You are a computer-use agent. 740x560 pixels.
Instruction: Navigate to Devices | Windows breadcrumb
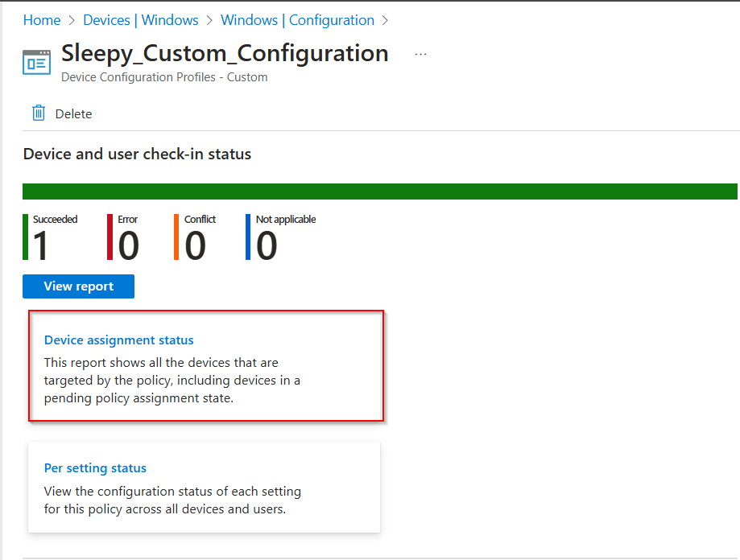pyautogui.click(x=141, y=20)
